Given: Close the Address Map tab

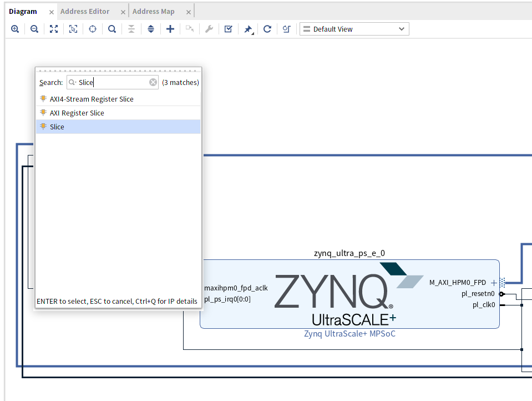Looking at the screenshot, I should tap(188, 12).
